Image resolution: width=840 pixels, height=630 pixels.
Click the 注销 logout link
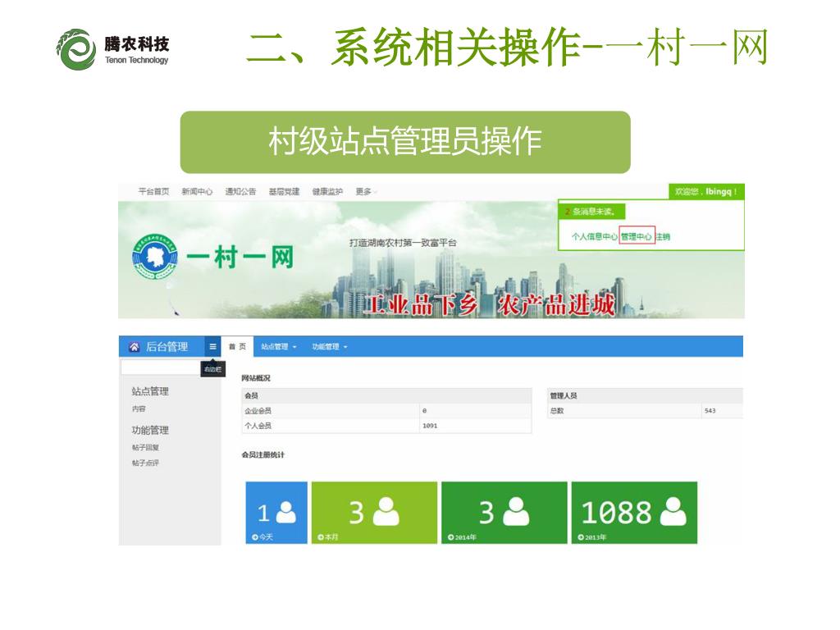tap(663, 236)
